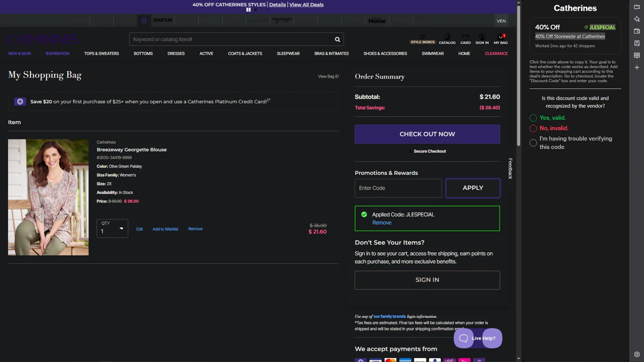Open New & Now menu

pos(19,54)
